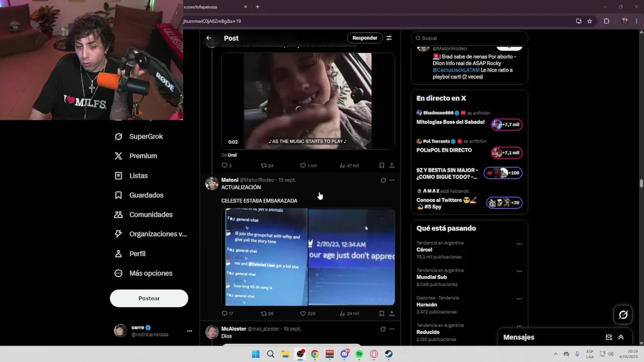The image size is (644, 362).
Task: Open more options on McAlester post
Action: point(392,329)
